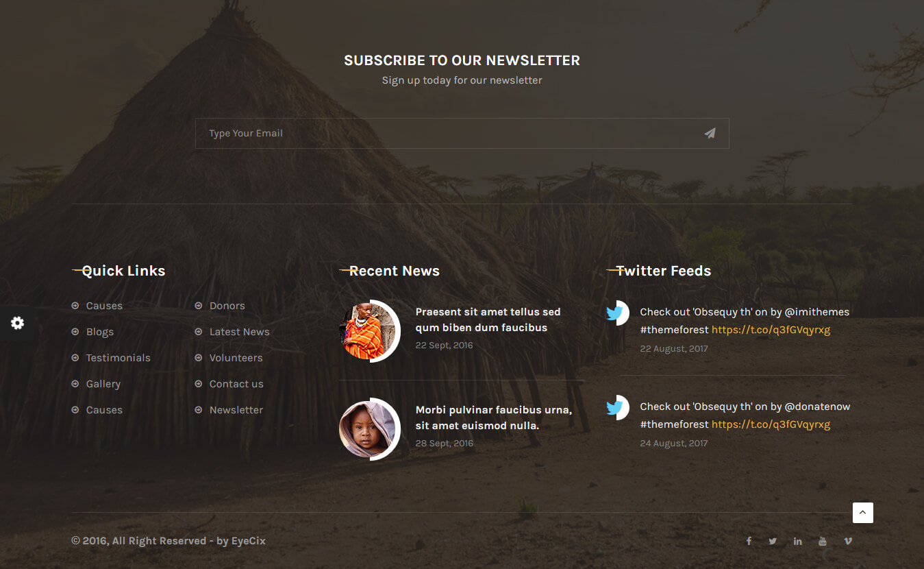Click the child portrait news thumbnail
This screenshot has height=569, width=924.
pos(369,429)
